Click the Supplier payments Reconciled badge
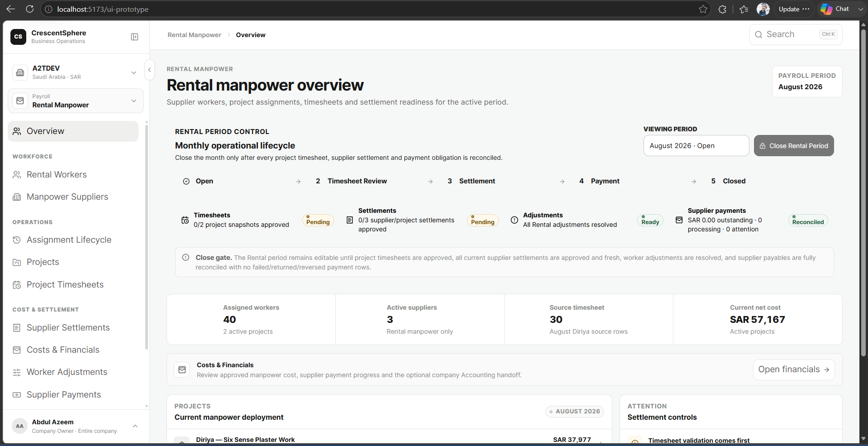This screenshot has width=868, height=446. 808,221
